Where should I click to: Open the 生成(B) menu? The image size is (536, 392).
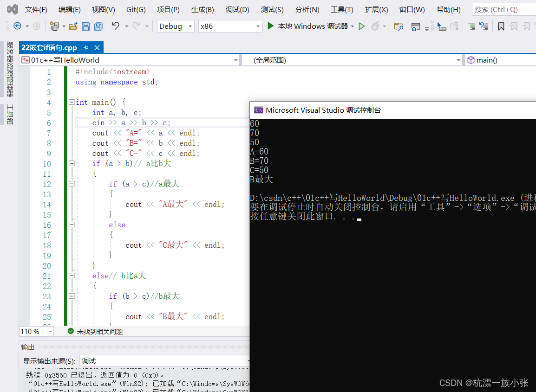203,10
